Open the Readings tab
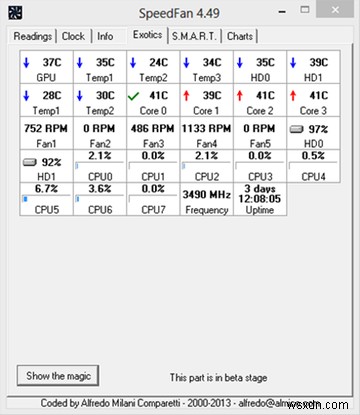360x415 pixels. 33,36
